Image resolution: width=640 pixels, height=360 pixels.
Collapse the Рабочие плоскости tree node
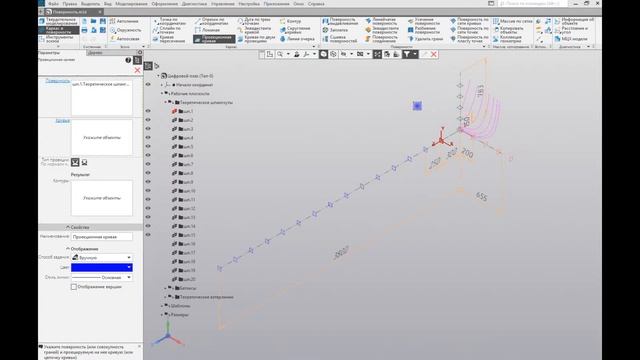click(x=162, y=93)
